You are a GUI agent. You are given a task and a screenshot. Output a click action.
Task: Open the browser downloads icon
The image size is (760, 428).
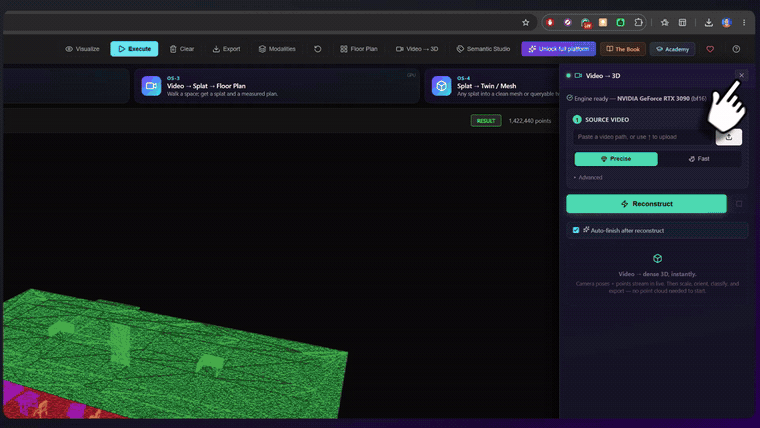708,22
